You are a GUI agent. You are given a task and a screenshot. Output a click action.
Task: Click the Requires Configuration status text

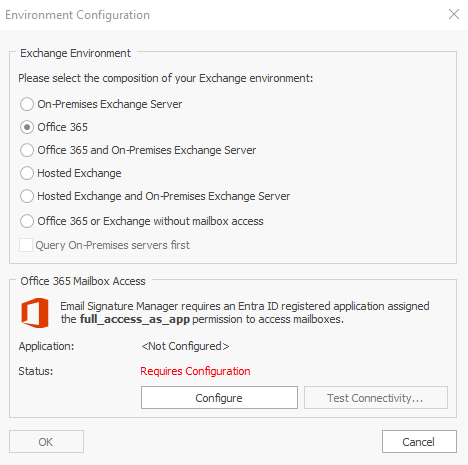pos(195,371)
